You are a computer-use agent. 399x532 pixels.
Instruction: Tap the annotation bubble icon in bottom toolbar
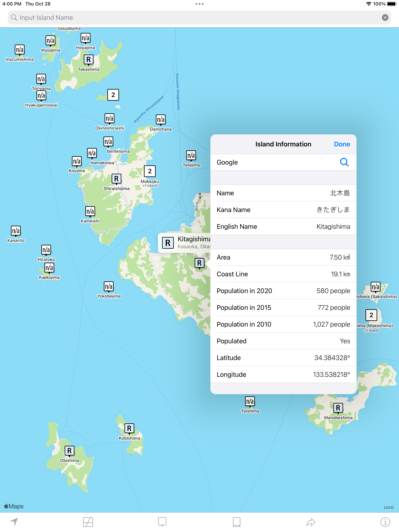coord(162,522)
